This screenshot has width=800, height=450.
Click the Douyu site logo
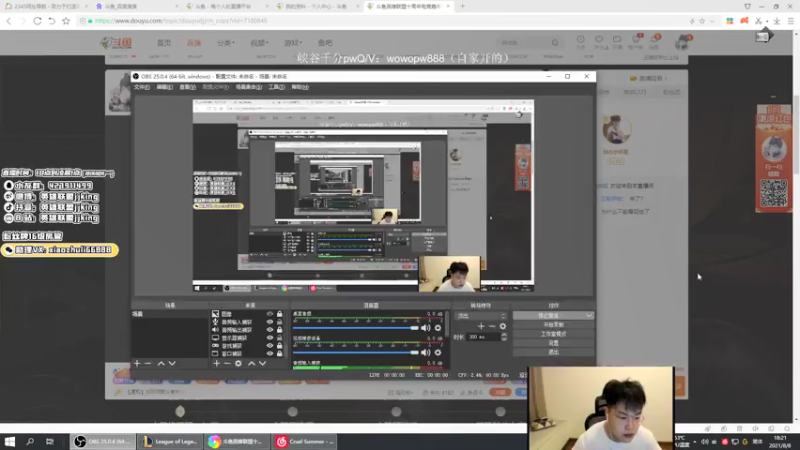116,43
